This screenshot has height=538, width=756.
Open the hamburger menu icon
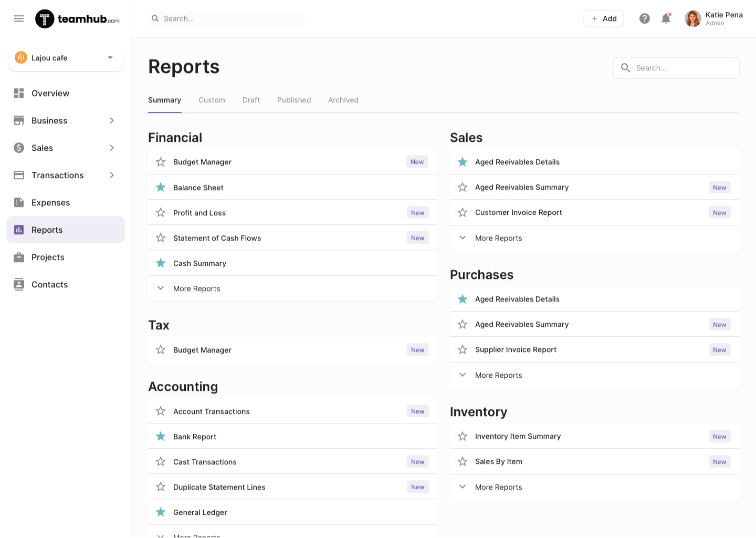(19, 18)
